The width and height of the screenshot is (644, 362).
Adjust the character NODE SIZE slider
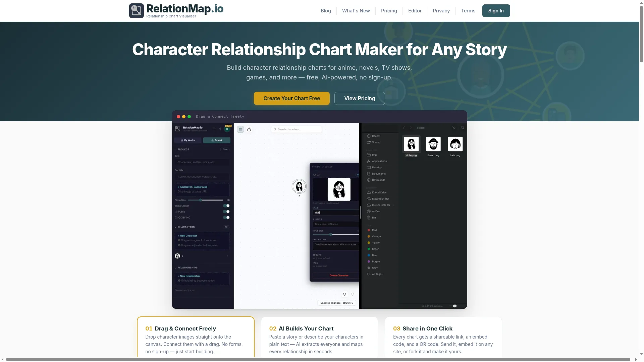[336, 234]
